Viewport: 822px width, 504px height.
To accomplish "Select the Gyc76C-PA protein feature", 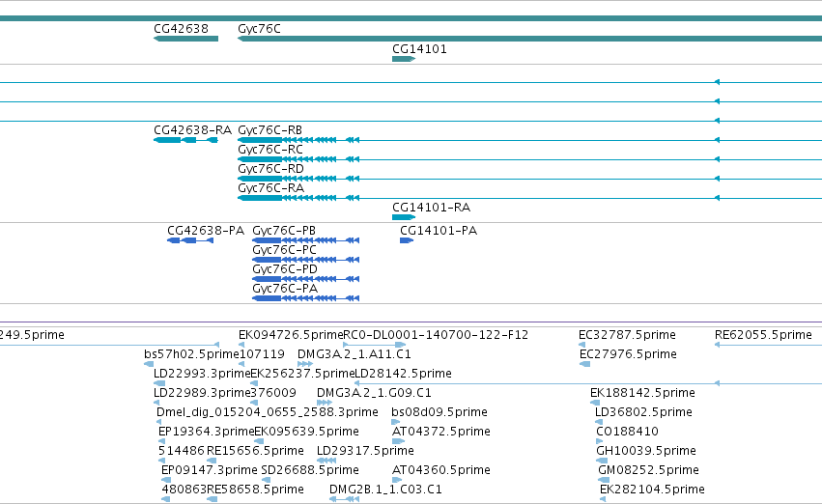I will pyautogui.click(x=305, y=298).
